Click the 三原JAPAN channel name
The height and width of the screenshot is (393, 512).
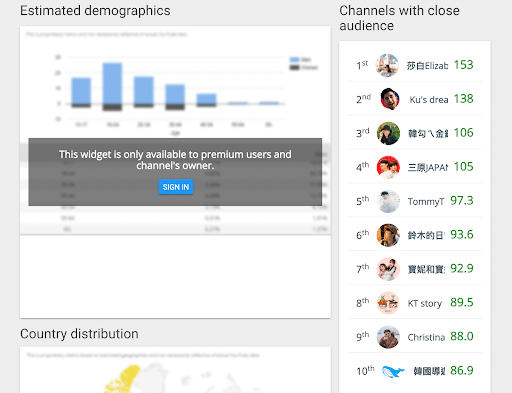point(428,167)
